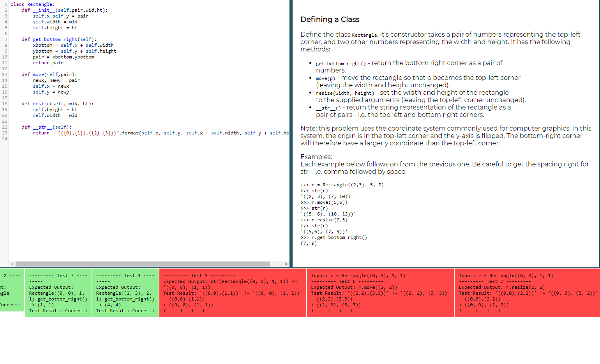Screen dimensions: 600x364
Task: Click the __str__() bullet in the description
Action: 413,111
